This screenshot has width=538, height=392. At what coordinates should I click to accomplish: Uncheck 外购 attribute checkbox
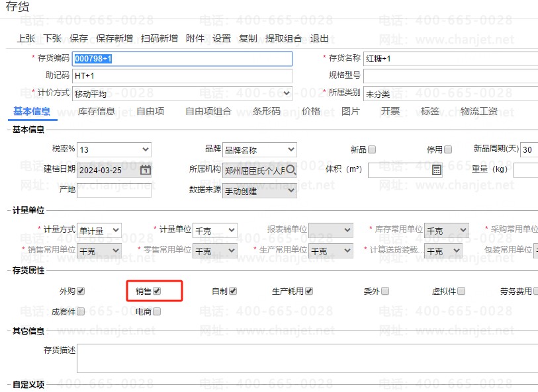(81, 291)
